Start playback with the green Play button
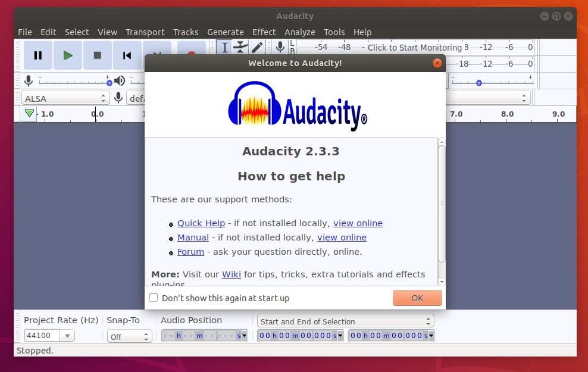This screenshot has width=588, height=372. (x=68, y=55)
